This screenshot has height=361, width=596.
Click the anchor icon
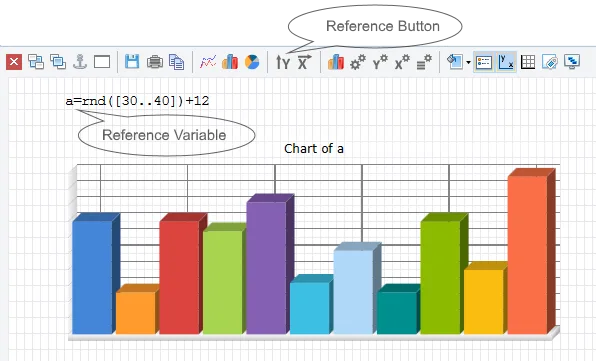pos(80,62)
